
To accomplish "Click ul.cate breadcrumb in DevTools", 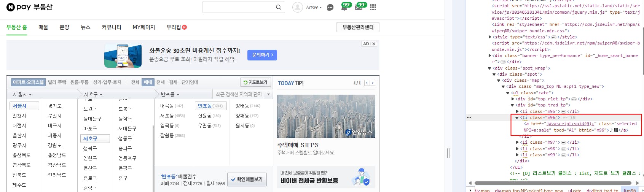I will (x=575, y=190).
